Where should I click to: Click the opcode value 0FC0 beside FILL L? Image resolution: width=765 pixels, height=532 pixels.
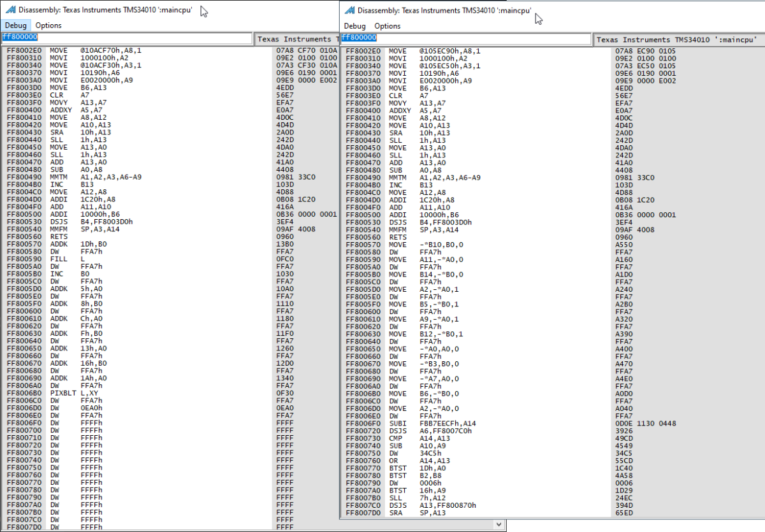click(x=286, y=258)
